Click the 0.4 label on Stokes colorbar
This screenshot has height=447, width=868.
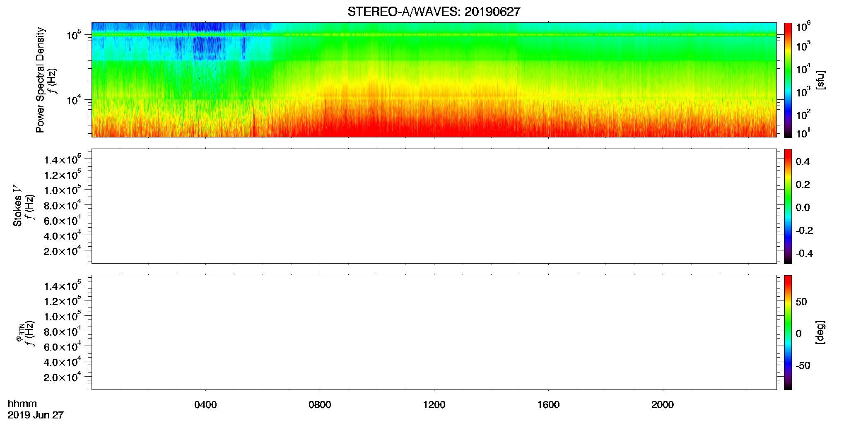803,162
